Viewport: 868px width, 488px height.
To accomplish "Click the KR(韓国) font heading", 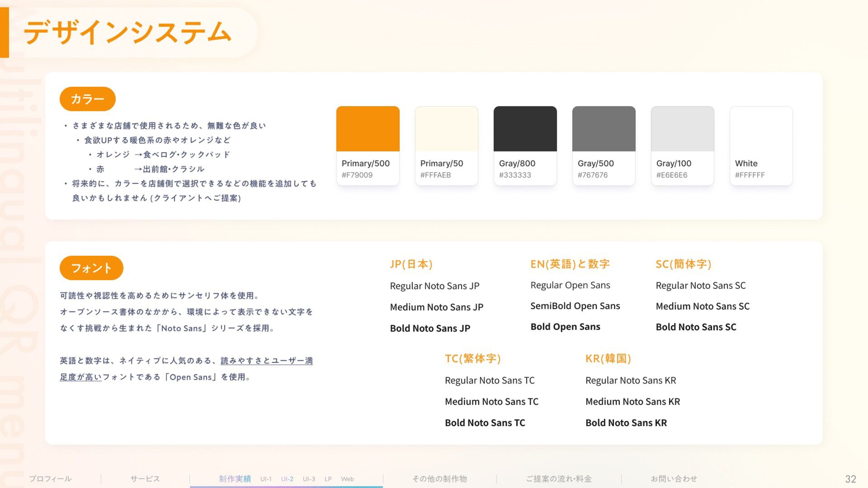I will point(608,358).
